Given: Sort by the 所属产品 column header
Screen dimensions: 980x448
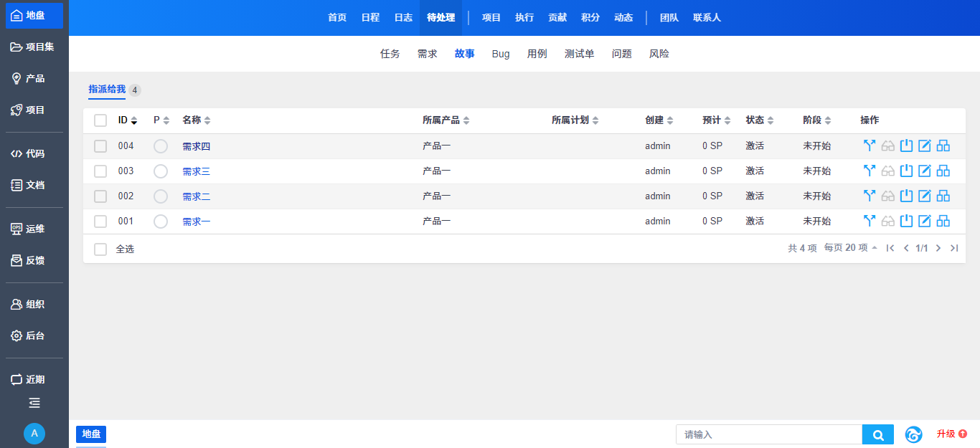Looking at the screenshot, I should tap(446, 120).
